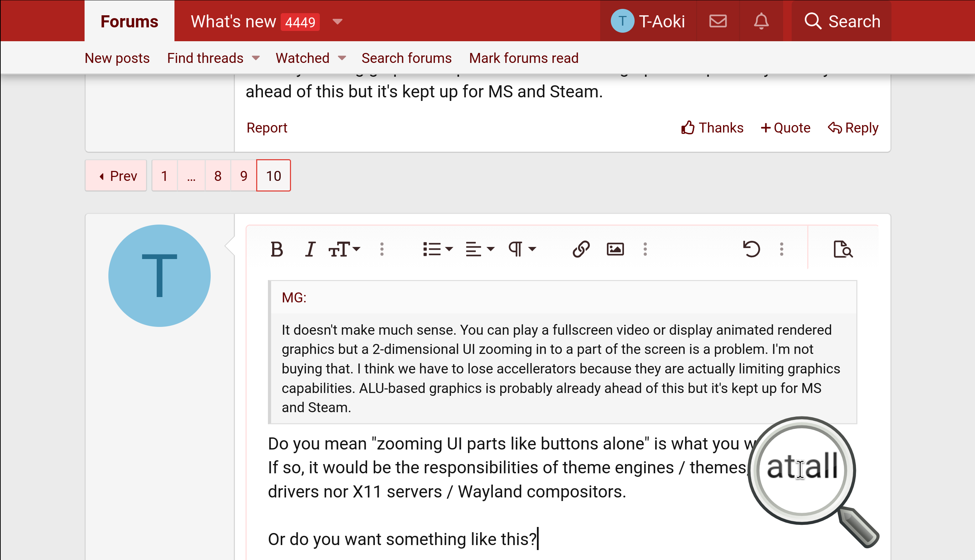
Task: Expand the What's new dropdown arrow
Action: click(x=337, y=22)
